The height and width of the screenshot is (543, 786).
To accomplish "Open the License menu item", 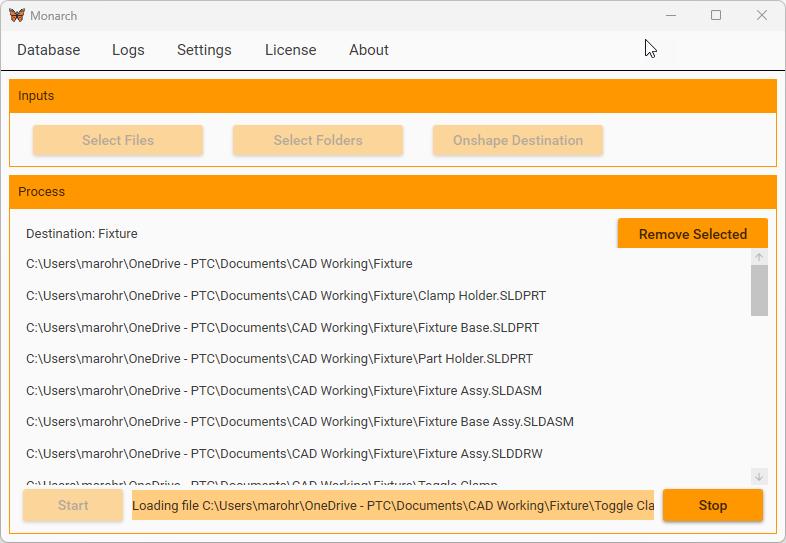I will pyautogui.click(x=290, y=50).
